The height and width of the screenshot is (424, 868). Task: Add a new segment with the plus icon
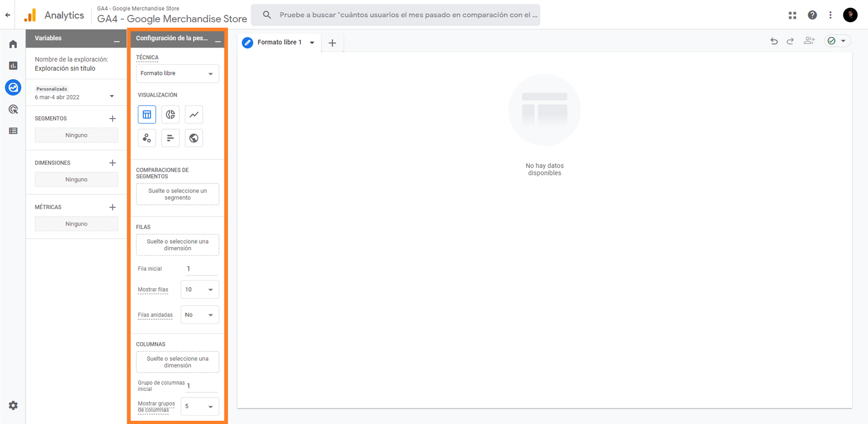click(112, 118)
